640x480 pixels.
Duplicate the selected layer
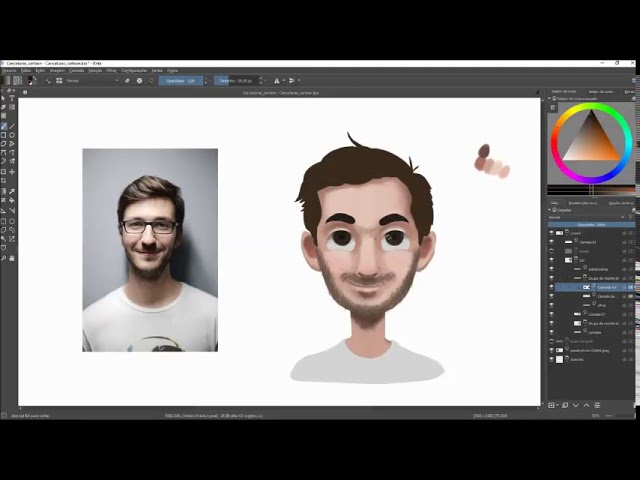pyautogui.click(x=565, y=405)
